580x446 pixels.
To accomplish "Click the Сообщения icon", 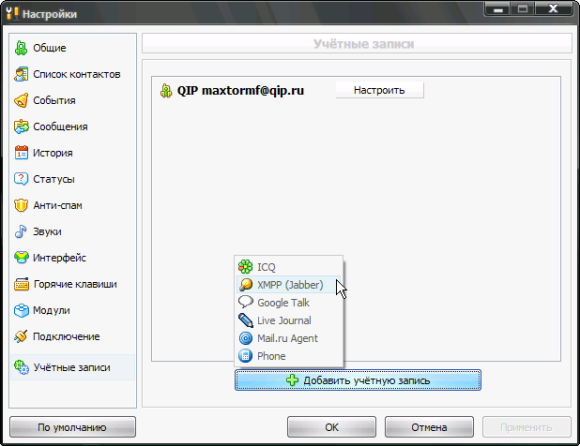I will pyautogui.click(x=21, y=127).
